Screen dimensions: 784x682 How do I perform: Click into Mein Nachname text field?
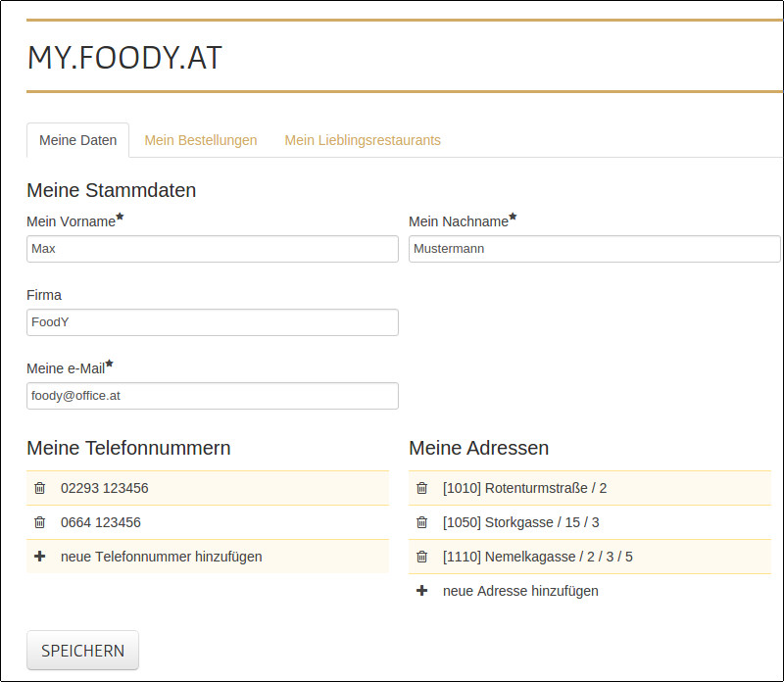coord(594,249)
